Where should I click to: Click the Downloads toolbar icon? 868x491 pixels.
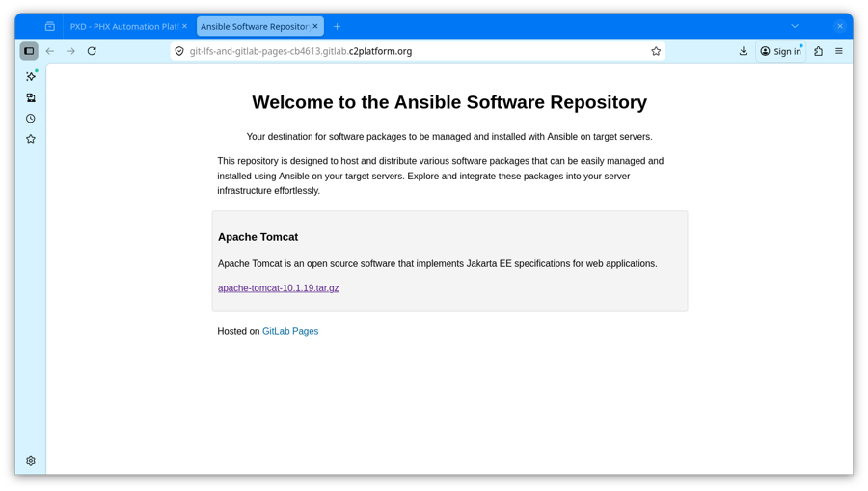(743, 51)
